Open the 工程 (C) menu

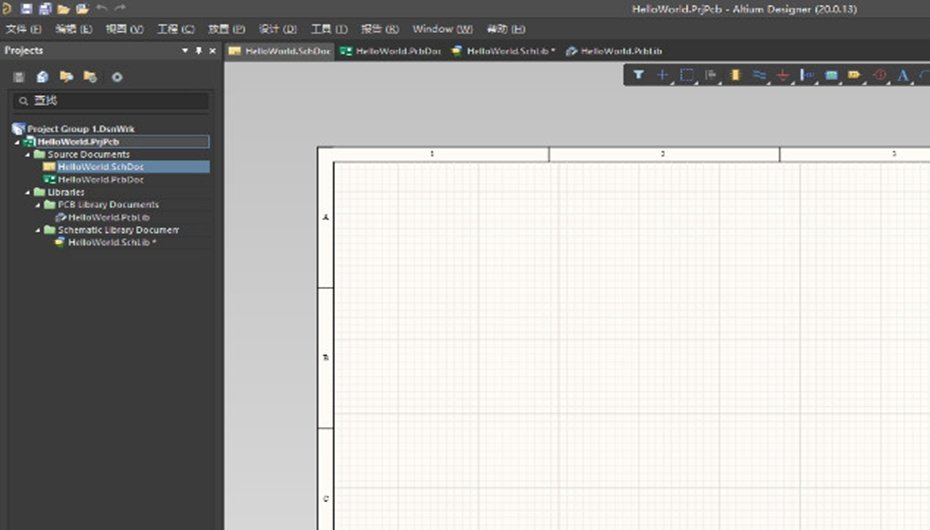(x=176, y=29)
